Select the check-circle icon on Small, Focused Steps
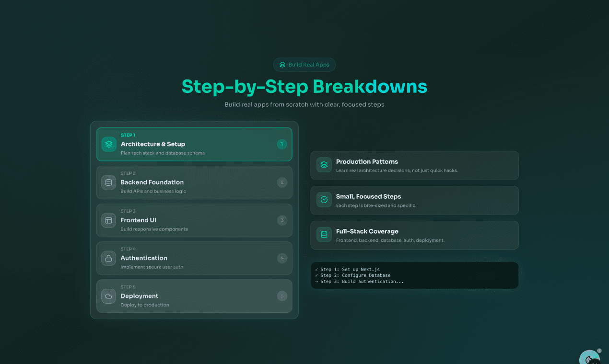The width and height of the screenshot is (609, 364). pyautogui.click(x=324, y=200)
